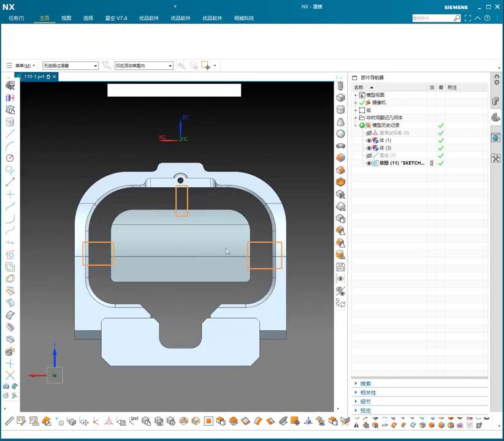
Task: Switch to the 视图 ribbon tab
Action: (x=66, y=18)
